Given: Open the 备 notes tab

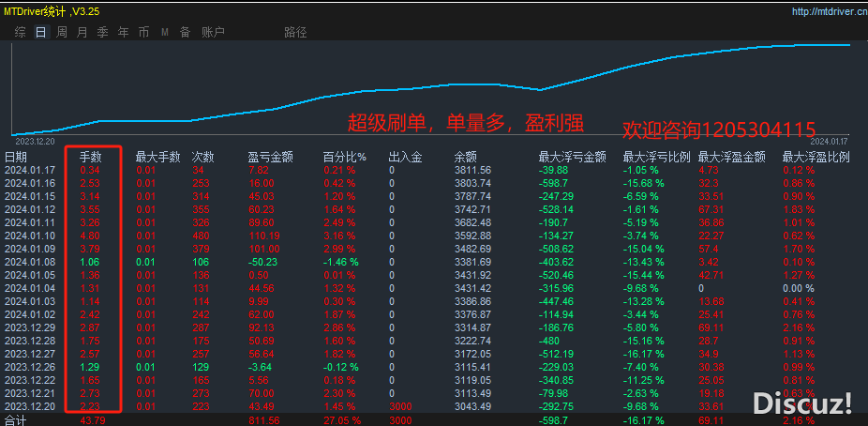Looking at the screenshot, I should [185, 32].
